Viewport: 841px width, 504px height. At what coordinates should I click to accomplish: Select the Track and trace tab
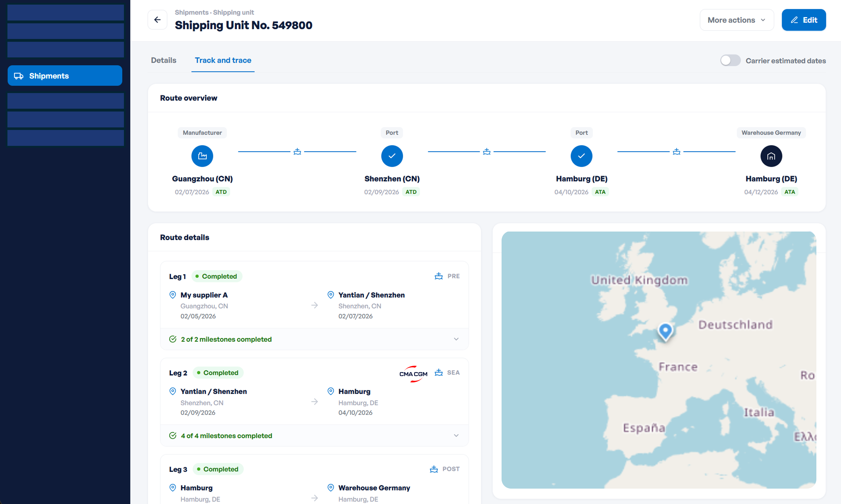223,61
